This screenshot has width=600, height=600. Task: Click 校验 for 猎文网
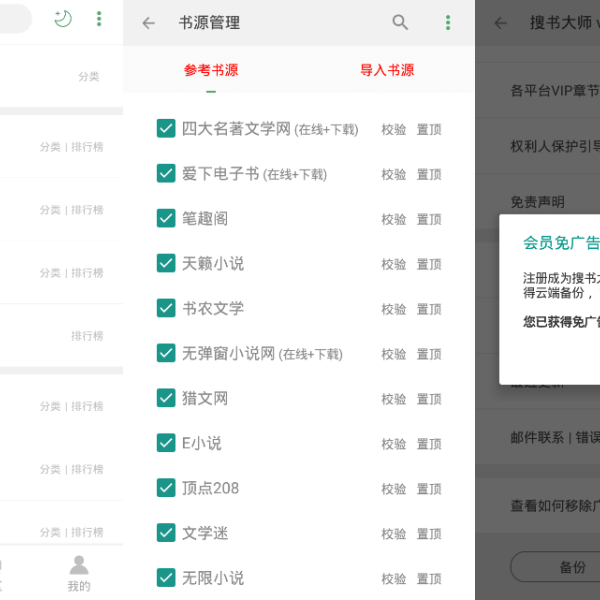(x=394, y=399)
